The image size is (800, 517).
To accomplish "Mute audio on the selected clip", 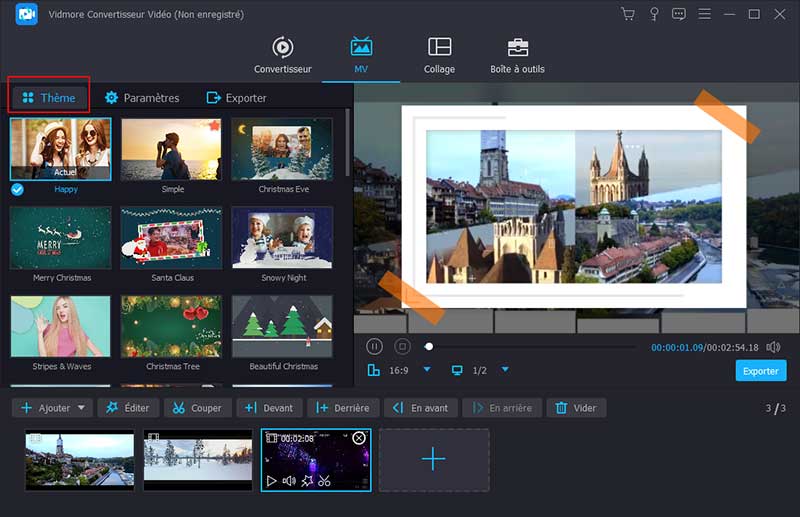I will pyautogui.click(x=288, y=481).
